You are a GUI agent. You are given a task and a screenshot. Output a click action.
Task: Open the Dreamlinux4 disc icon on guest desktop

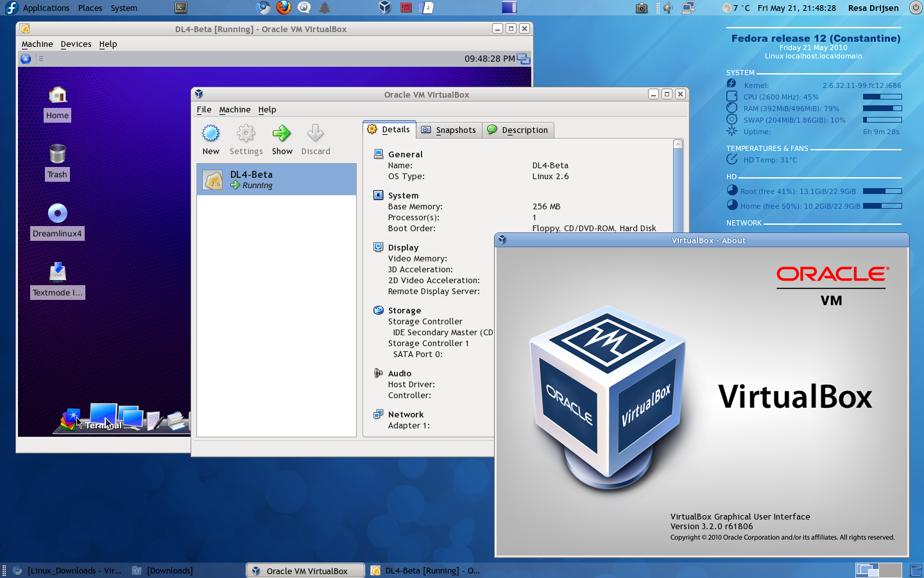click(x=58, y=213)
